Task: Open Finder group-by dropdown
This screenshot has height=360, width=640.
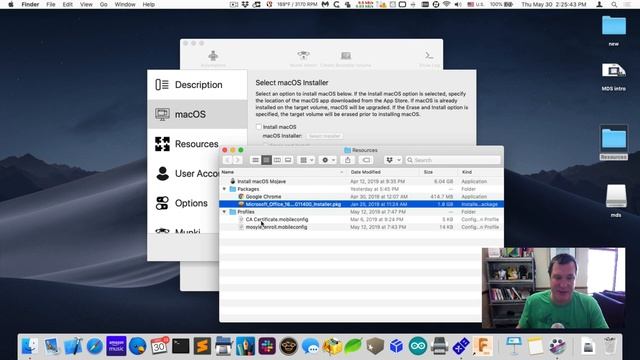Action: 307,160
